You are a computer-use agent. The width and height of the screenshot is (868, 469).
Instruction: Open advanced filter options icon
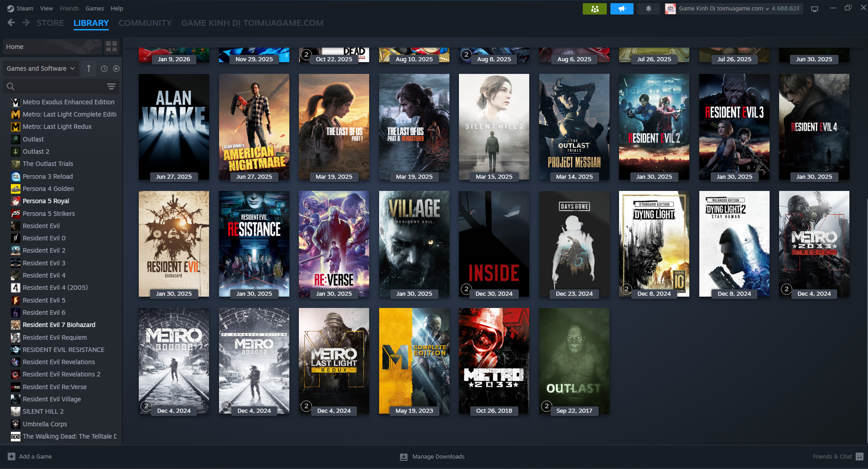111,86
